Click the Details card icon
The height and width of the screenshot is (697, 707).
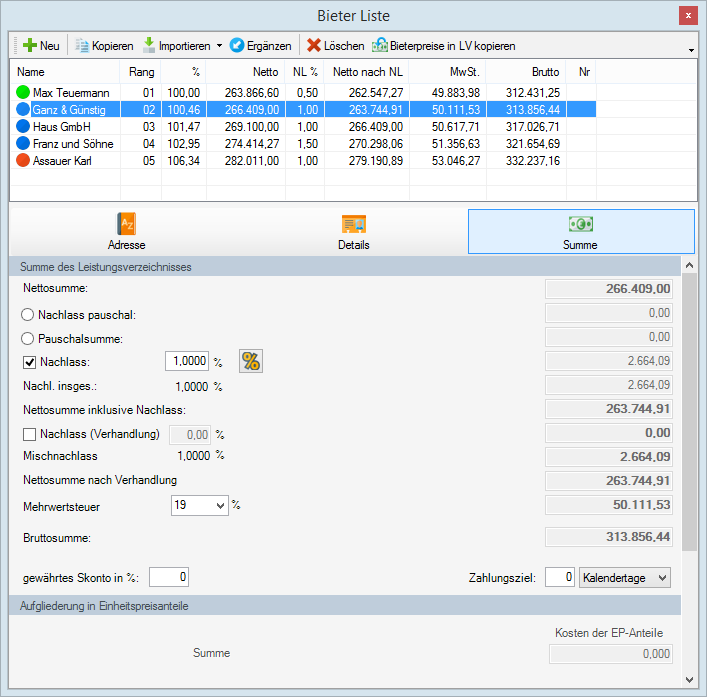pyautogui.click(x=354, y=224)
